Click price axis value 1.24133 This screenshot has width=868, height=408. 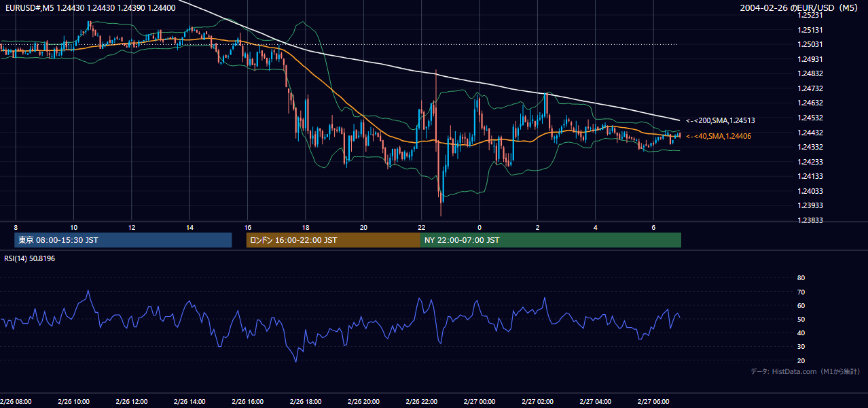click(810, 176)
